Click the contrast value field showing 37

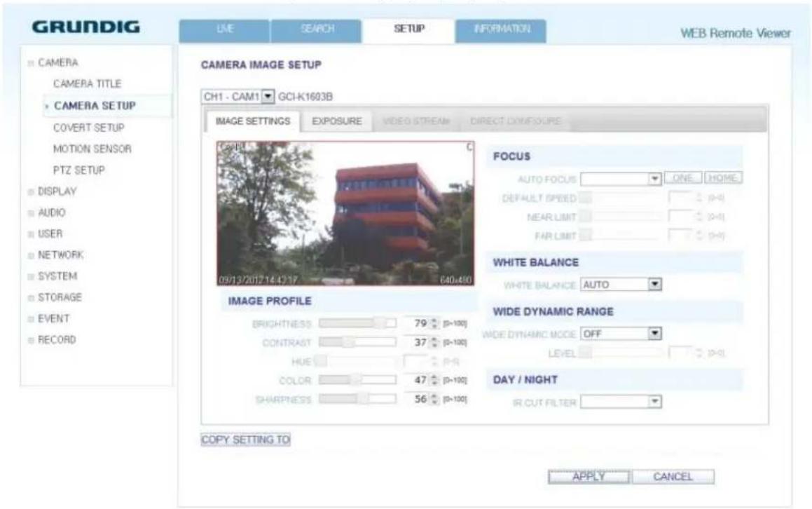pos(418,342)
